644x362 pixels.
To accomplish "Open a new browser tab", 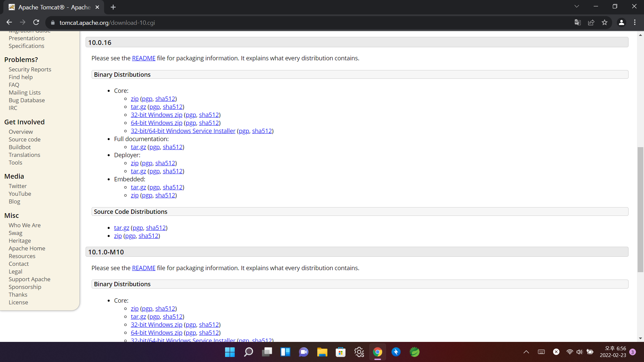I will point(113,7).
